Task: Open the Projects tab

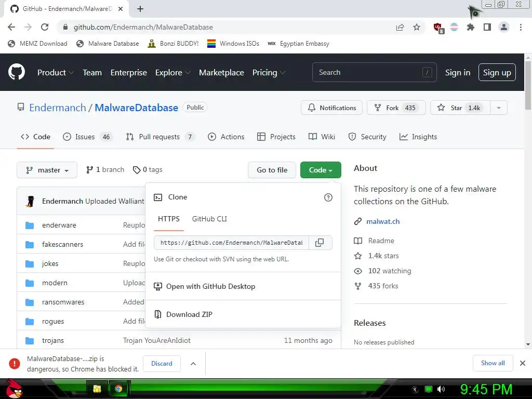Action: point(276,137)
